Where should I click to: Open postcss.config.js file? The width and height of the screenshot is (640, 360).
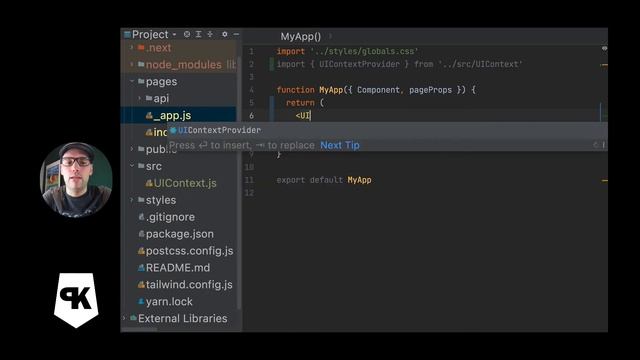[x=189, y=251]
